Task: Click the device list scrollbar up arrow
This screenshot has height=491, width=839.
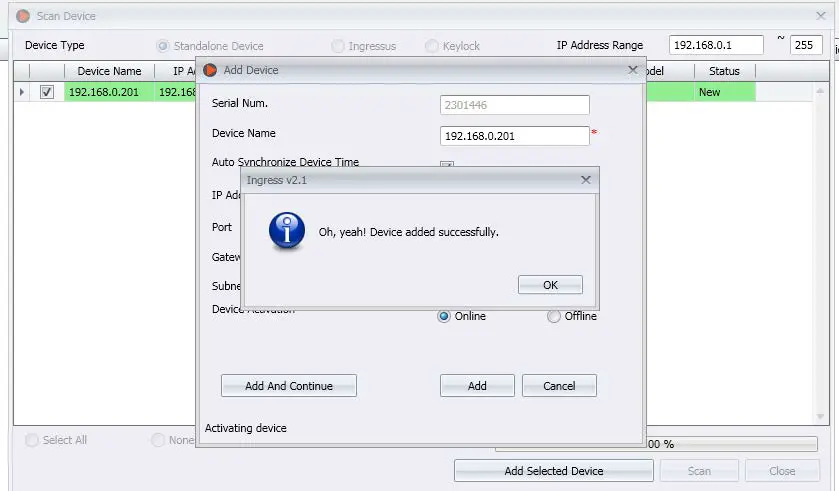Action: click(820, 91)
